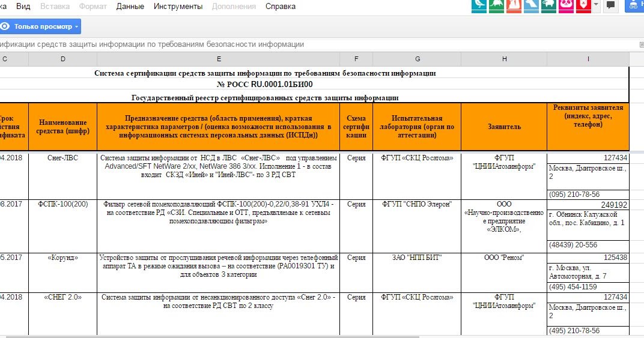Select the Предназначение средства header cell

coord(219,127)
